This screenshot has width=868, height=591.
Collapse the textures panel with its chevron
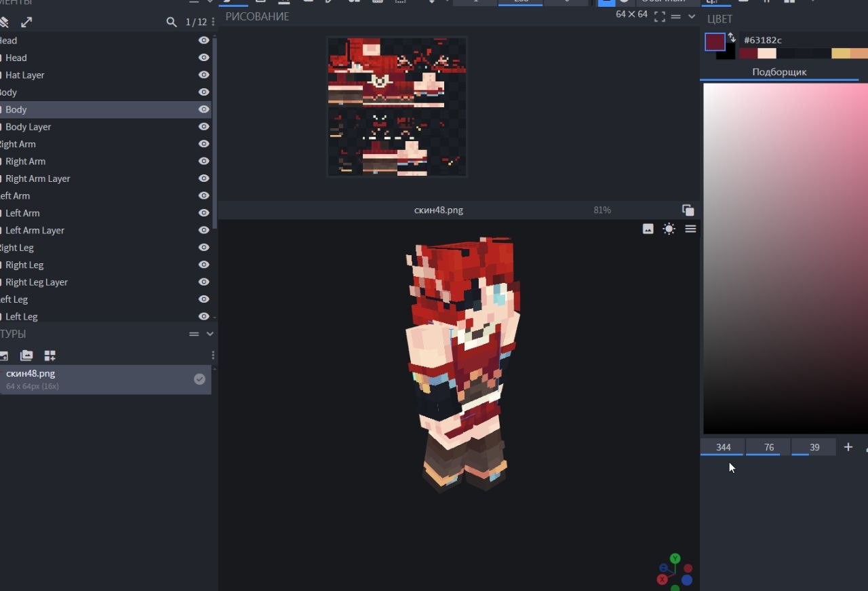210,334
